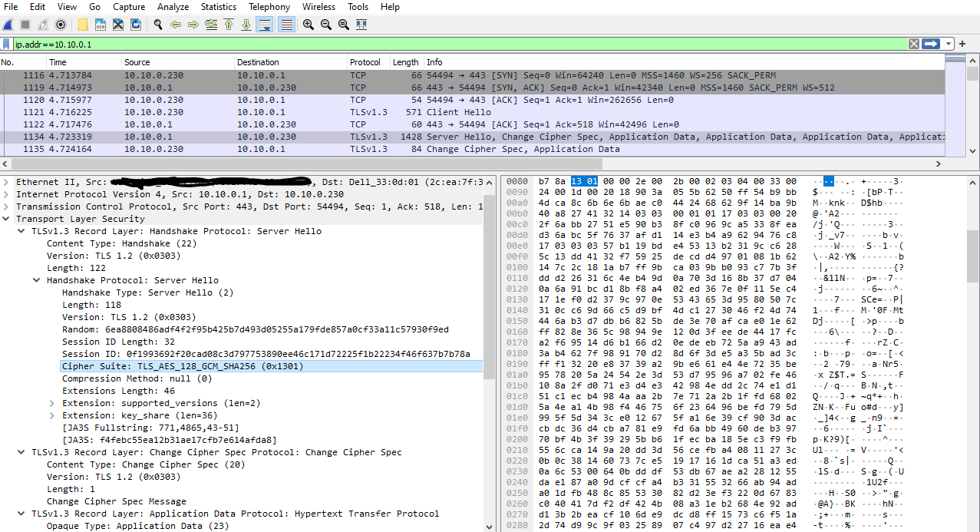Toggle the green go-forward navigation arrow

coord(192,25)
